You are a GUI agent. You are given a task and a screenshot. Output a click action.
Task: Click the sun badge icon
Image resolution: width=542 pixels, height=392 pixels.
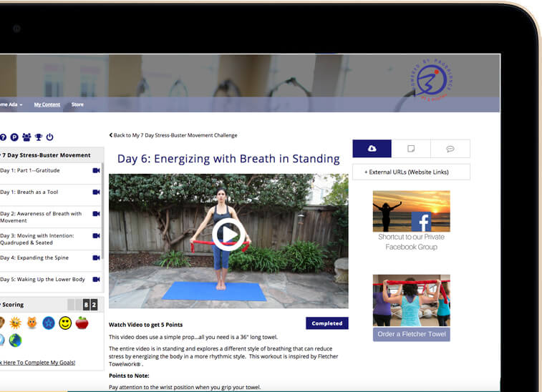pyautogui.click(x=15, y=323)
